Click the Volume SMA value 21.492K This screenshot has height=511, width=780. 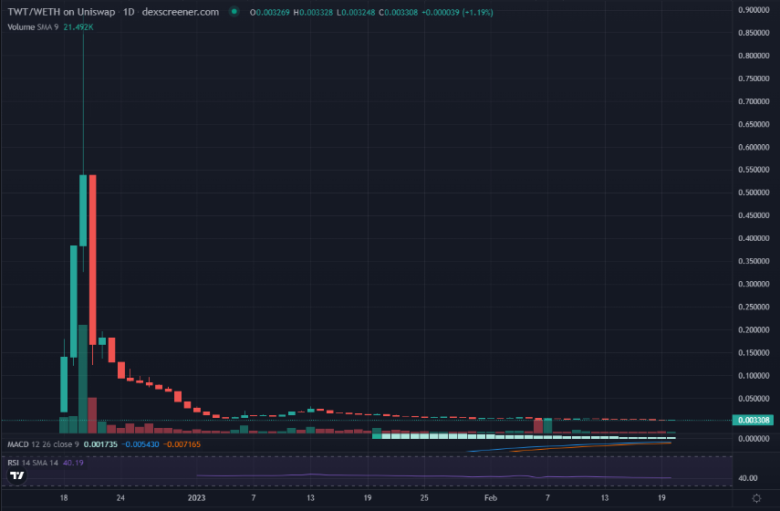tap(79, 27)
